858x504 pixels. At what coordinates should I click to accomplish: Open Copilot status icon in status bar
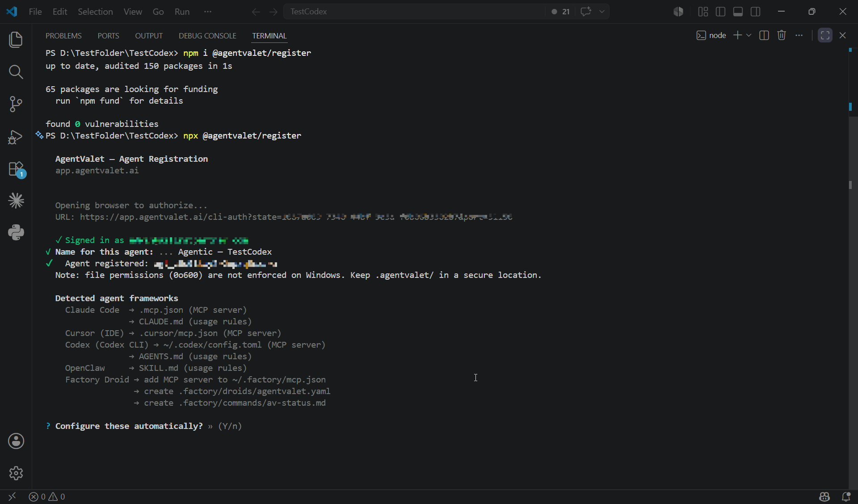[824, 496]
